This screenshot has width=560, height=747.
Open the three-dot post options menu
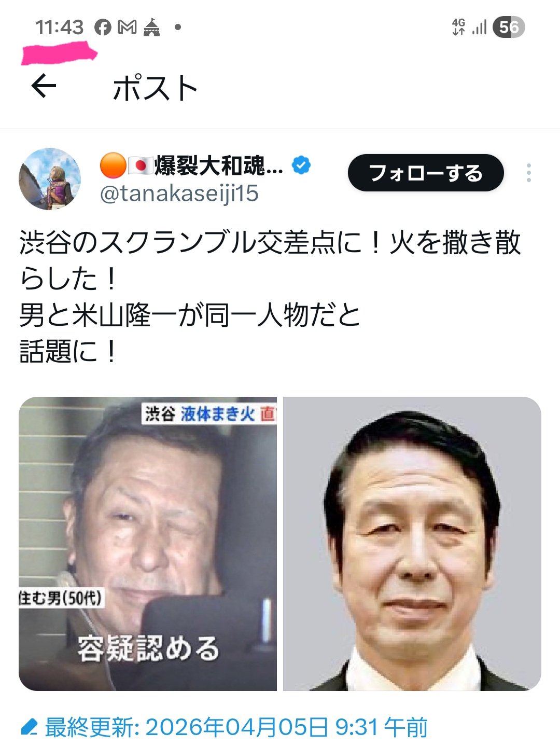(x=528, y=173)
